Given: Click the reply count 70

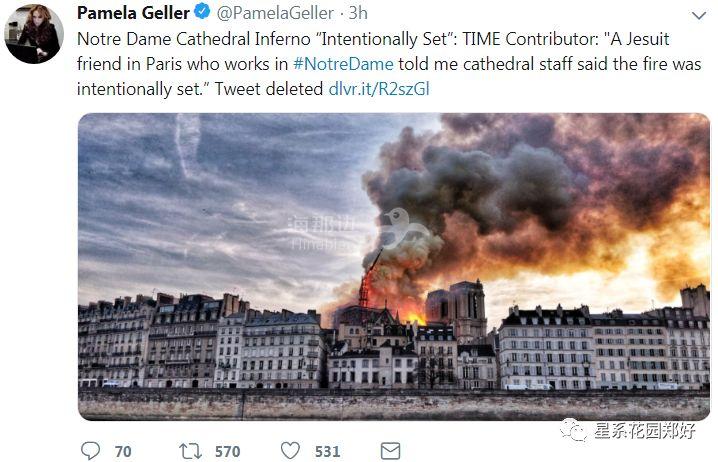Looking at the screenshot, I should (x=123, y=451).
